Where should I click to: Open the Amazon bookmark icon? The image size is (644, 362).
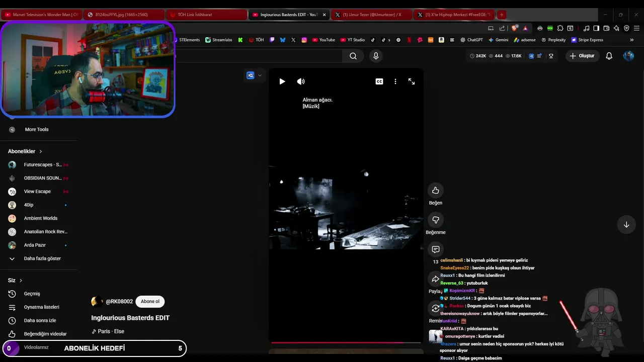pos(441,40)
